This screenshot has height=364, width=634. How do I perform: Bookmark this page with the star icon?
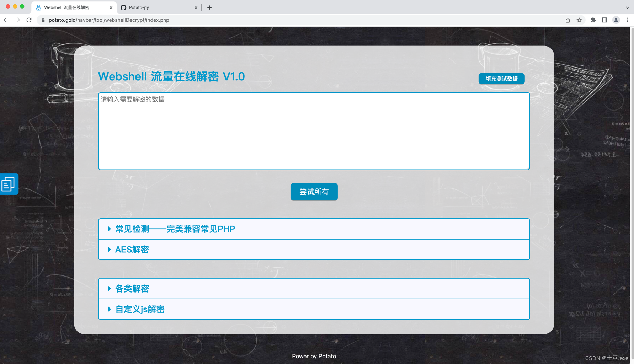(x=579, y=20)
